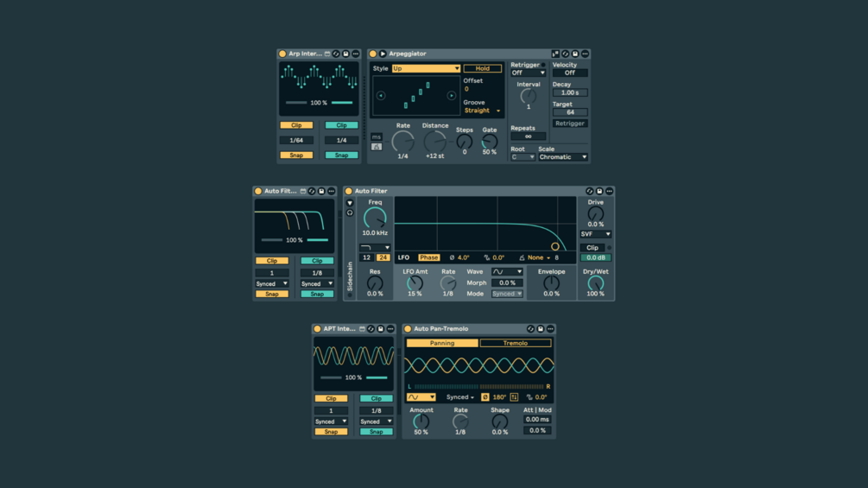The height and width of the screenshot is (488, 868).
Task: Toggle the Arpeggiator device activator on/off
Action: point(373,54)
